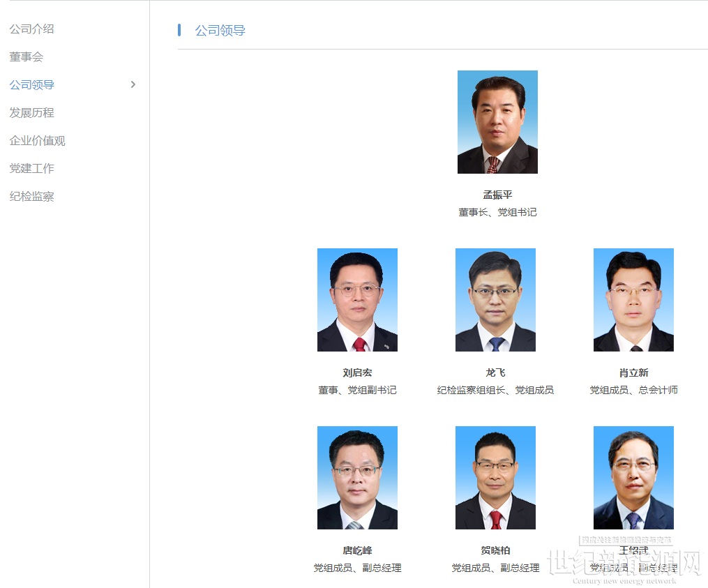Expand the chevron next to 公司领导
This screenshot has width=708, height=588.
[133, 84]
